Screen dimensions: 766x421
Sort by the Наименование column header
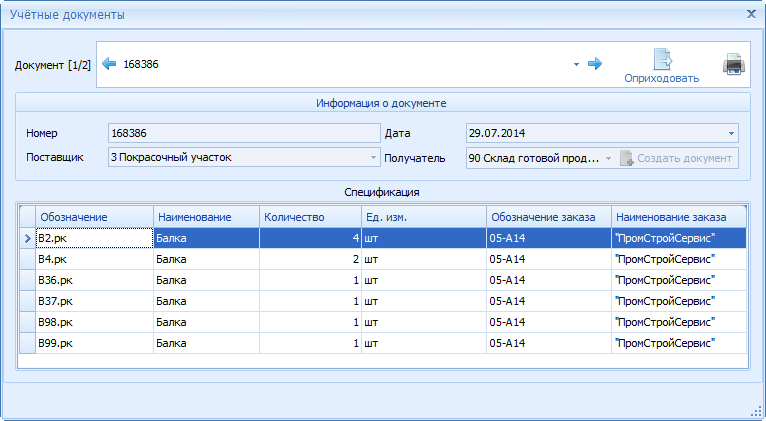click(206, 217)
